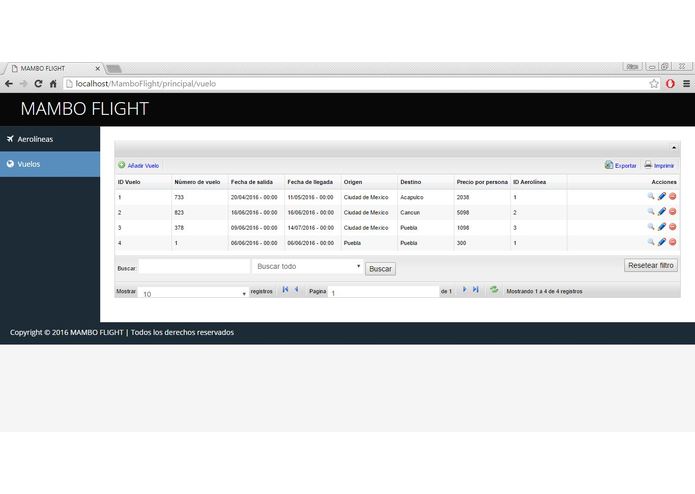The height and width of the screenshot is (494, 695).
Task: Open a new browser tab
Action: coord(113,69)
